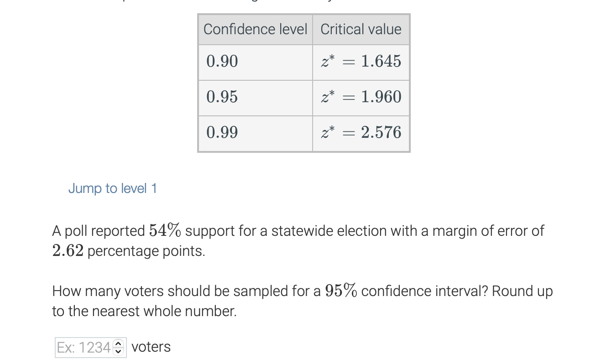Click the voters label beside the input

click(151, 347)
